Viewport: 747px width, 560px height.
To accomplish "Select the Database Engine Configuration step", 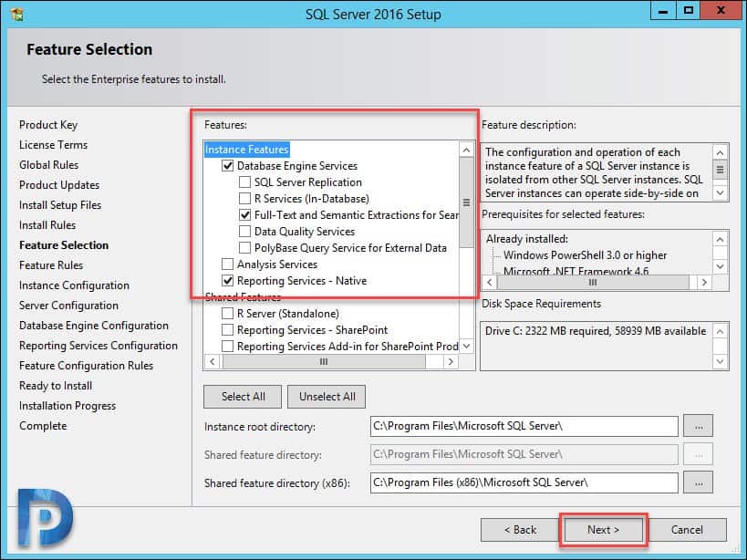I will coord(94,326).
